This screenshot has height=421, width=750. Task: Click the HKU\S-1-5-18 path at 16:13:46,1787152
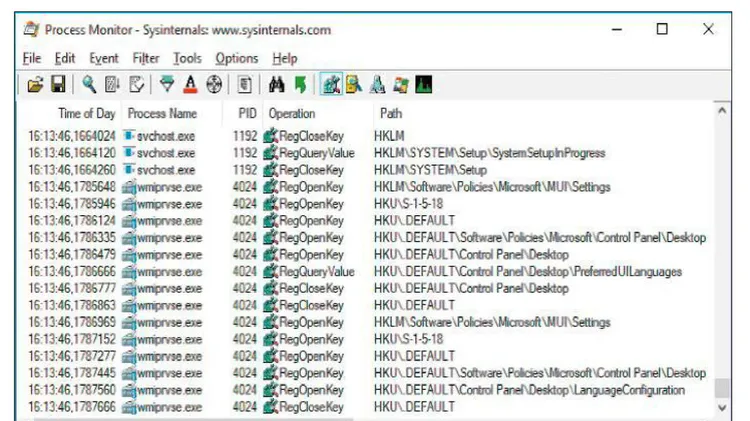point(408,339)
